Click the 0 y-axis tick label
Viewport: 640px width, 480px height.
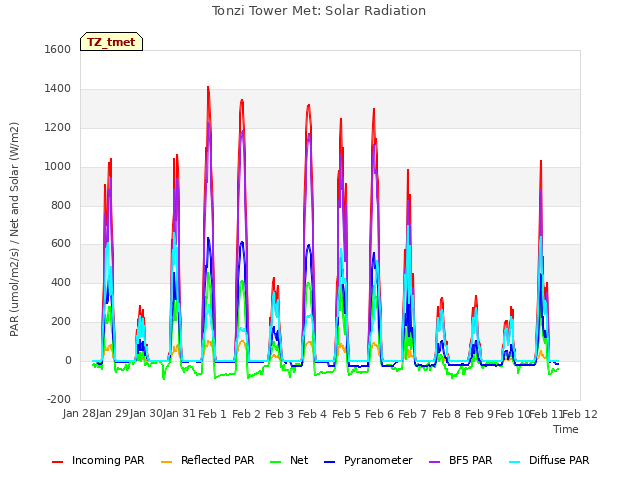[68, 361]
